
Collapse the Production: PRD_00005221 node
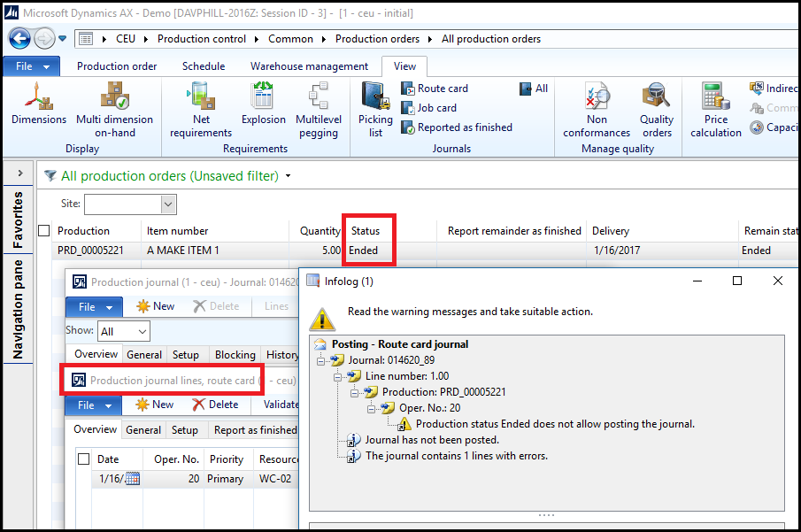pos(355,393)
